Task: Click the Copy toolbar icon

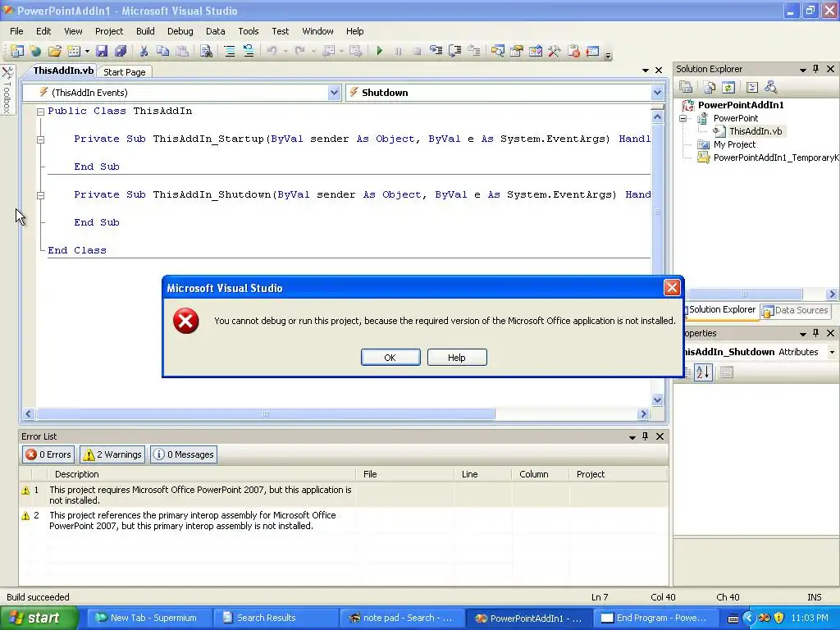Action: coord(162,51)
